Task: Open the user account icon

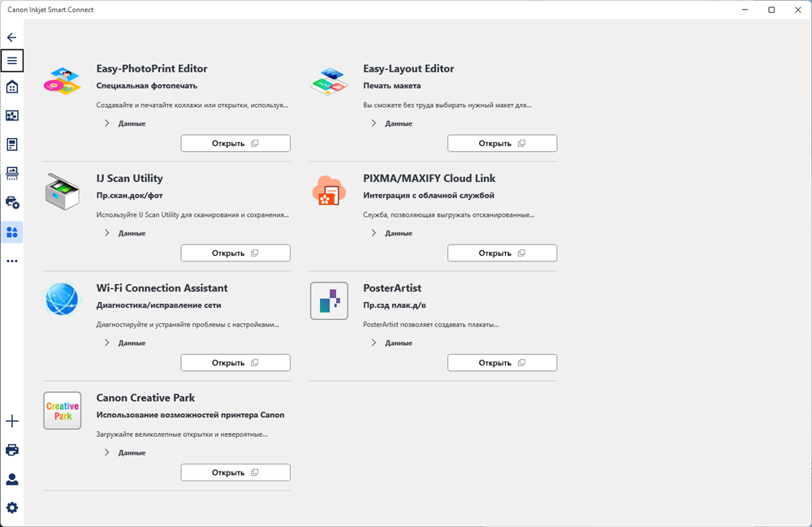Action: tap(12, 479)
